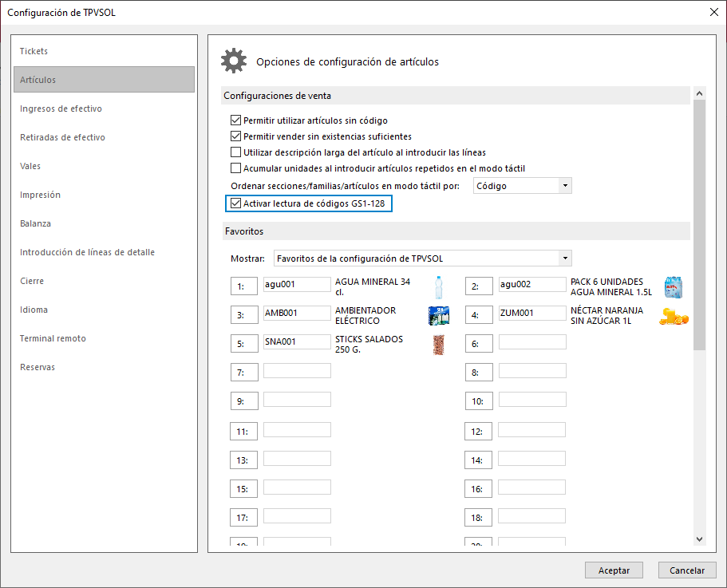727x588 pixels.
Task: Click favorite slot button 1:
Action: [x=244, y=286]
